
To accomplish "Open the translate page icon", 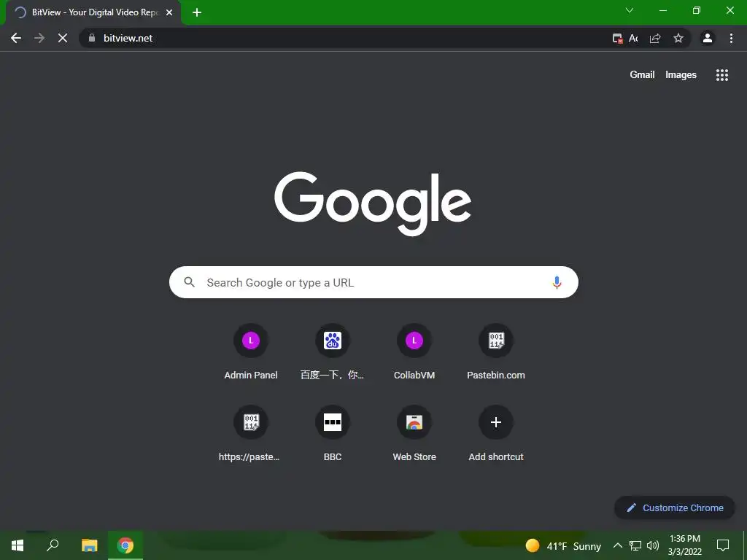I will 634,38.
